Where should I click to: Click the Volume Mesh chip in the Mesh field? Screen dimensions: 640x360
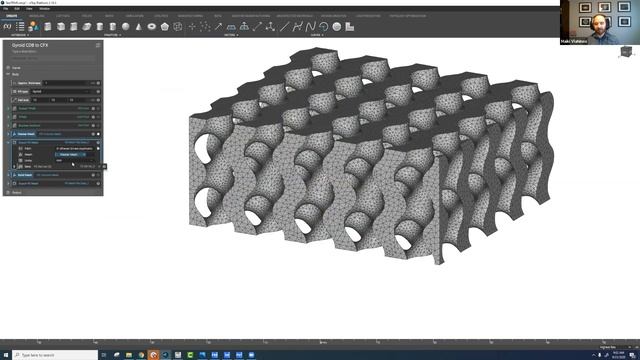click(x=69, y=155)
